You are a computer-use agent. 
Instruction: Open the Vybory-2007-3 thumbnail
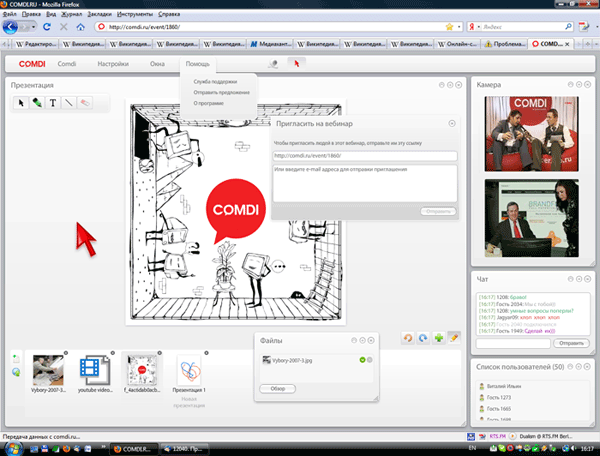coord(48,372)
